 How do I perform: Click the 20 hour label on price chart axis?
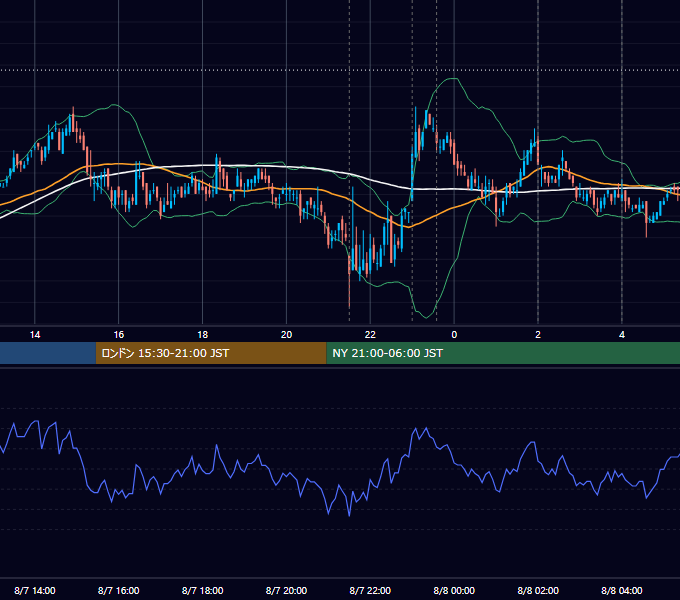[286, 335]
